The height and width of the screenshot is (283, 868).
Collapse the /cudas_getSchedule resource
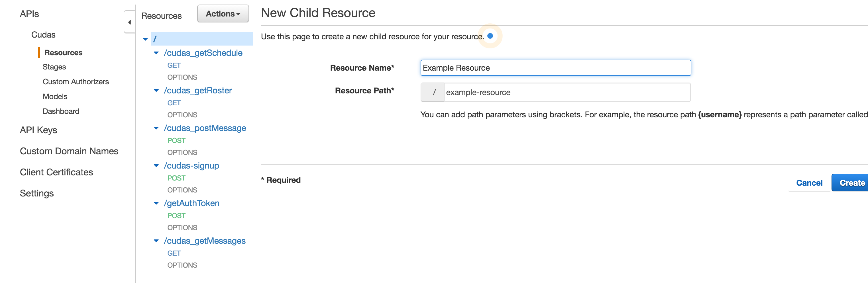156,53
